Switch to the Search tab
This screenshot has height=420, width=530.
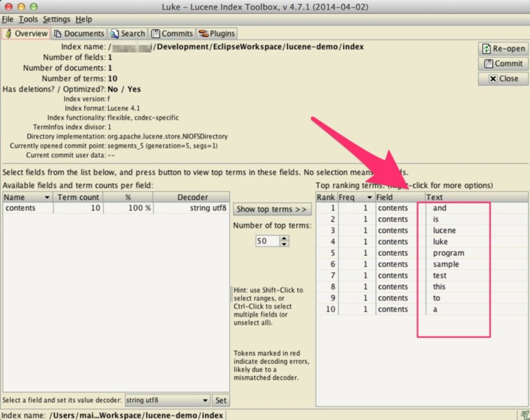[128, 33]
